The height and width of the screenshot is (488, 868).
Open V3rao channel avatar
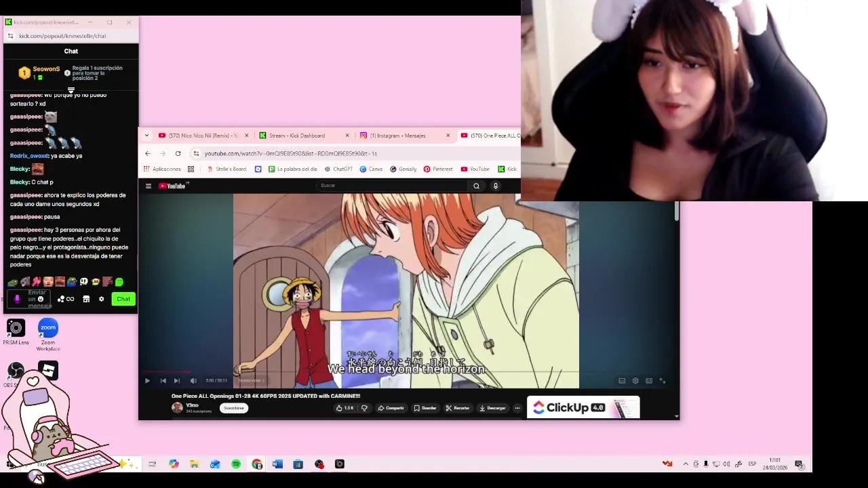pos(177,407)
